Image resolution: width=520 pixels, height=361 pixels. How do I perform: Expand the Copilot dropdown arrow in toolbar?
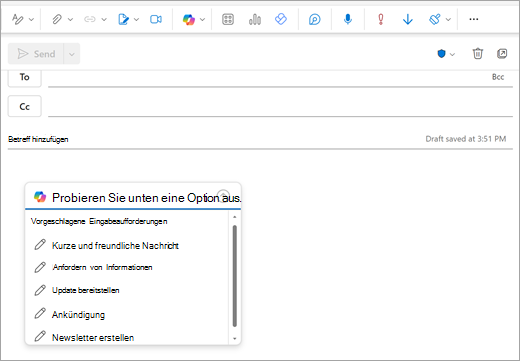[202, 20]
